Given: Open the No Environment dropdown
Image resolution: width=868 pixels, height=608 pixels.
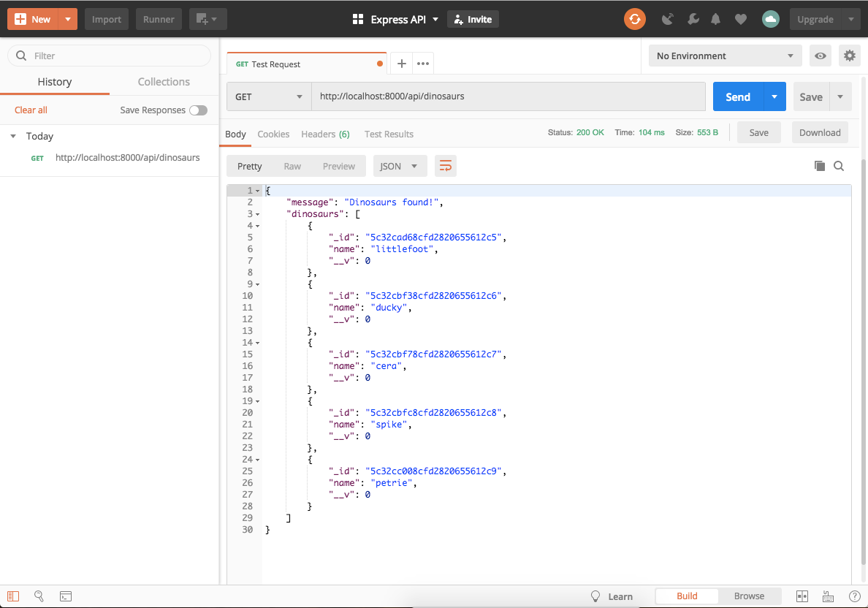Looking at the screenshot, I should click(x=725, y=56).
